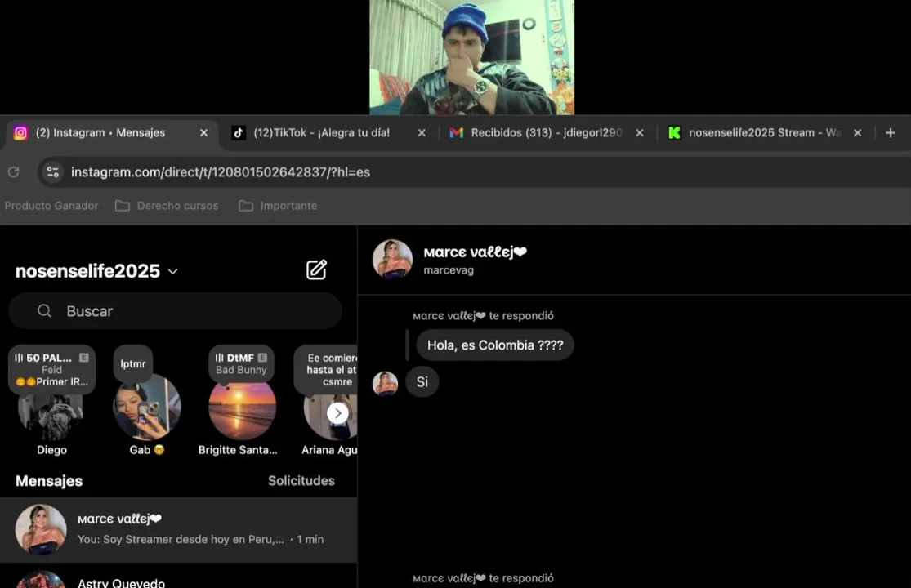
Task: Click in the Buscar search field
Action: point(175,311)
